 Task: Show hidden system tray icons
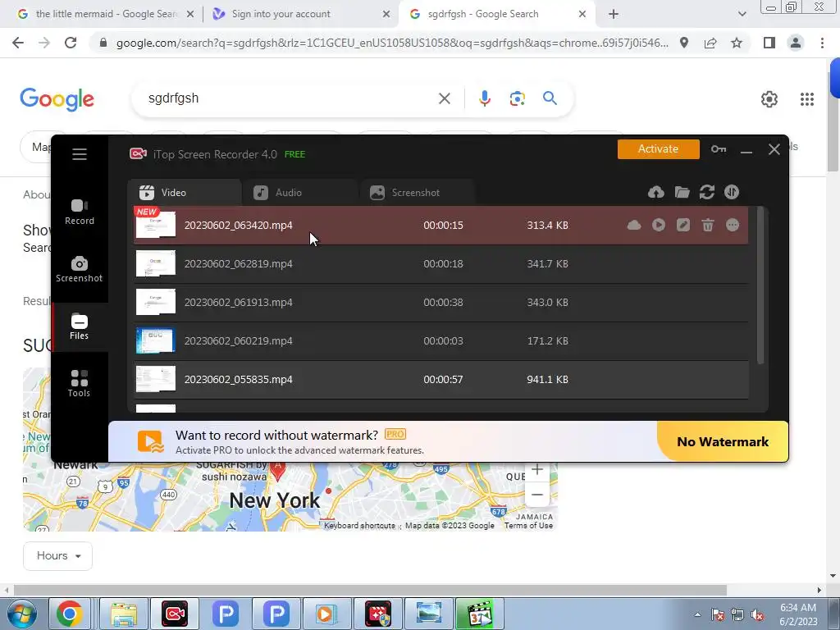click(697, 614)
